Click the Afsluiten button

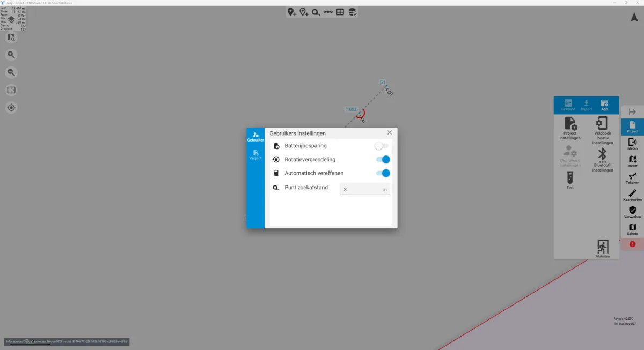tap(603, 248)
